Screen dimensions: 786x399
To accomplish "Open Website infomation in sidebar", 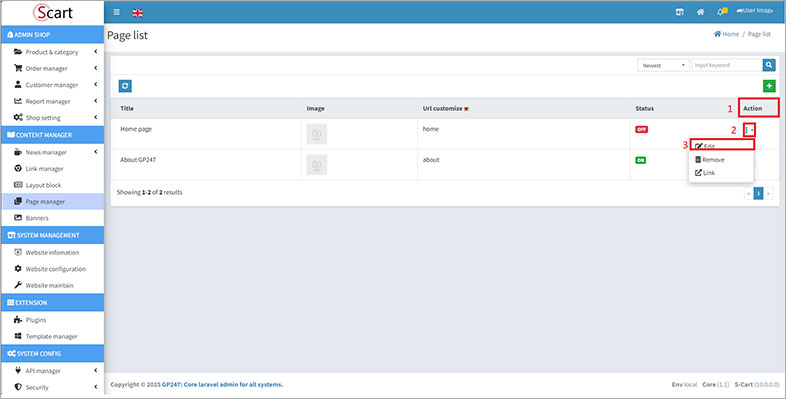I will 52,252.
